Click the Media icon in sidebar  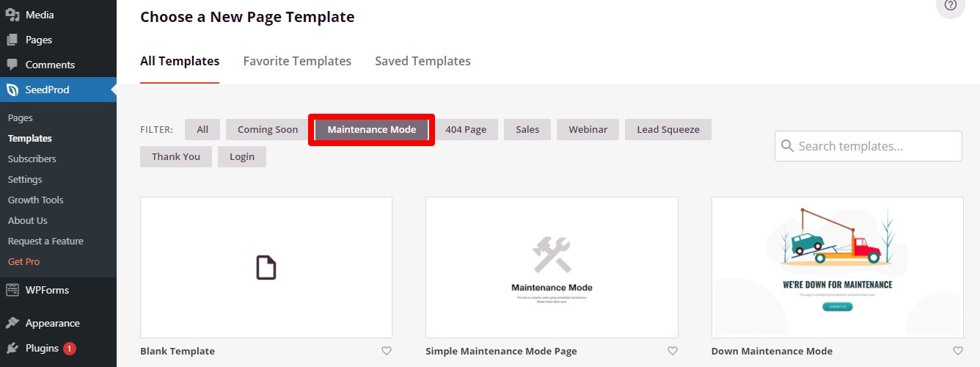(x=12, y=15)
